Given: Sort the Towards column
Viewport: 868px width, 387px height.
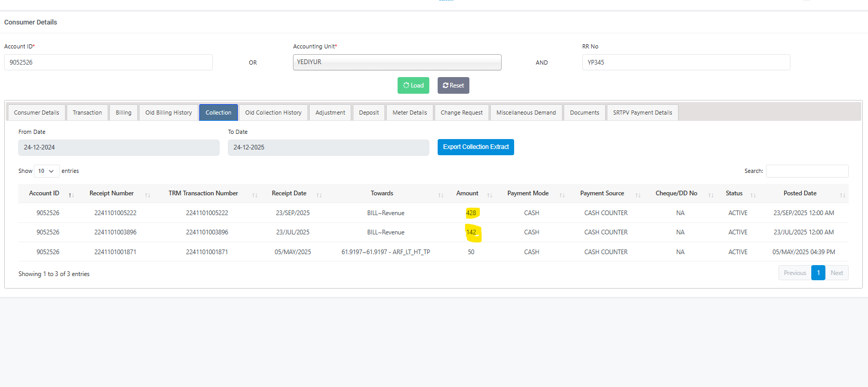Looking at the screenshot, I should 440,195.
